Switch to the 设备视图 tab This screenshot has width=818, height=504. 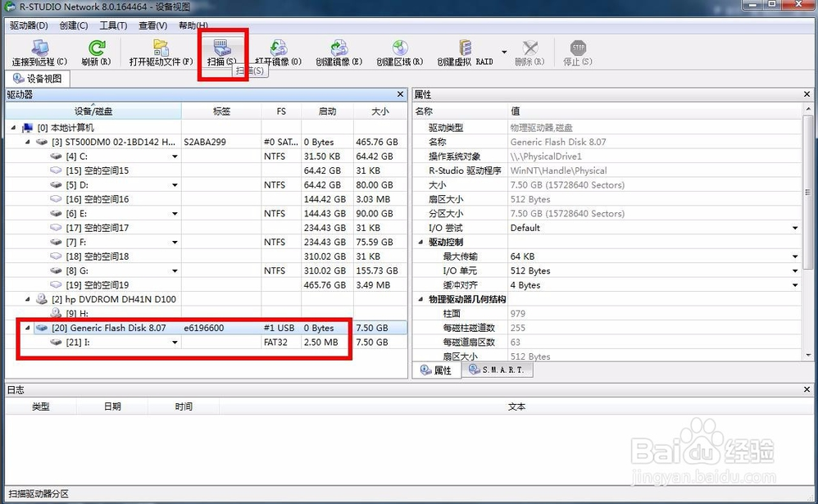pos(38,79)
